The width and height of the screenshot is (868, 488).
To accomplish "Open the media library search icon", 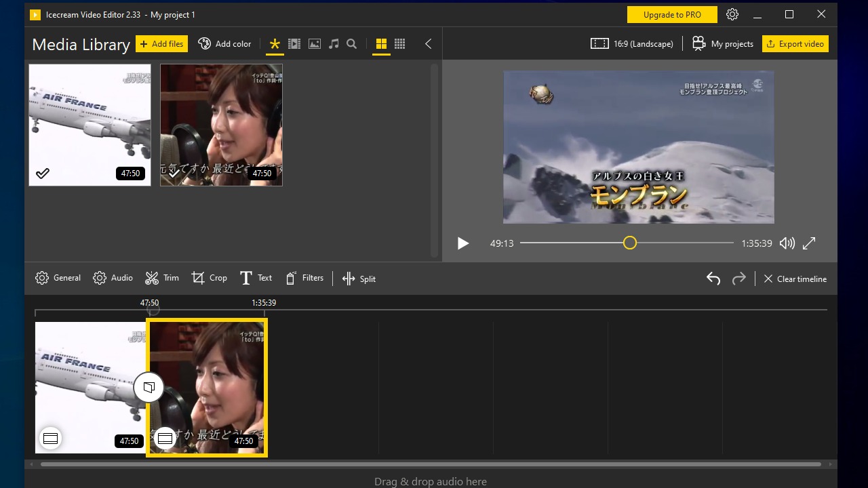I will point(352,44).
